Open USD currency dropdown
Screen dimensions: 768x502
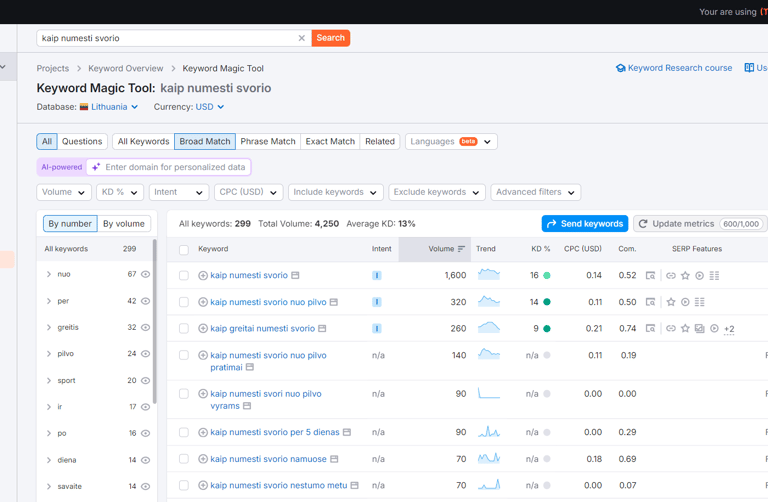click(210, 107)
